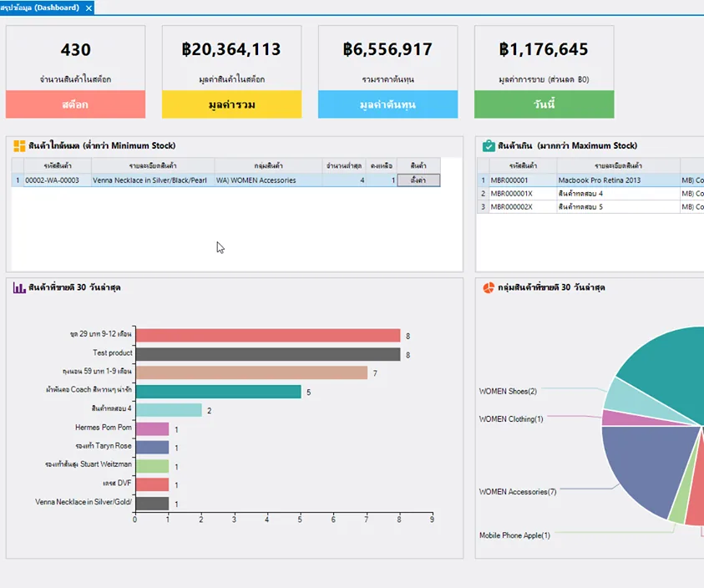The height and width of the screenshot is (588, 704).
Task: Click the orange grid icon beside low stock heading
Action: click(19, 146)
